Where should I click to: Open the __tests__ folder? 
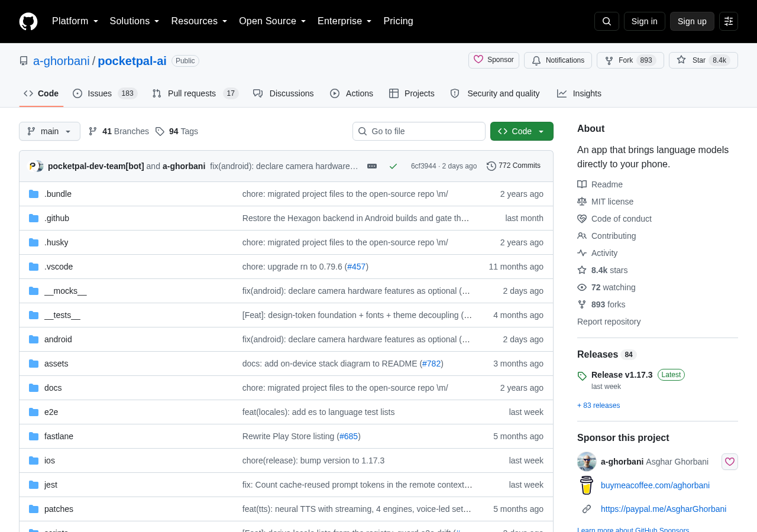[62, 315]
